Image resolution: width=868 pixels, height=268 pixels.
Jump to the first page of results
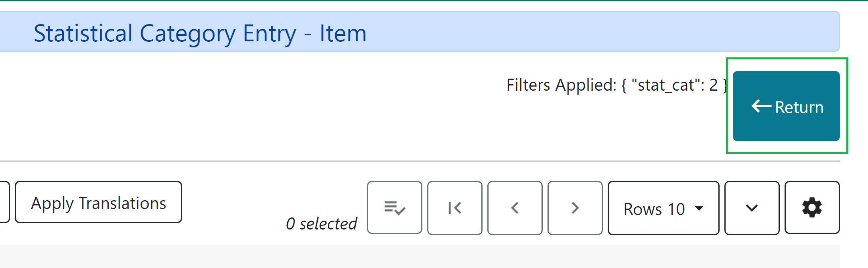click(454, 207)
